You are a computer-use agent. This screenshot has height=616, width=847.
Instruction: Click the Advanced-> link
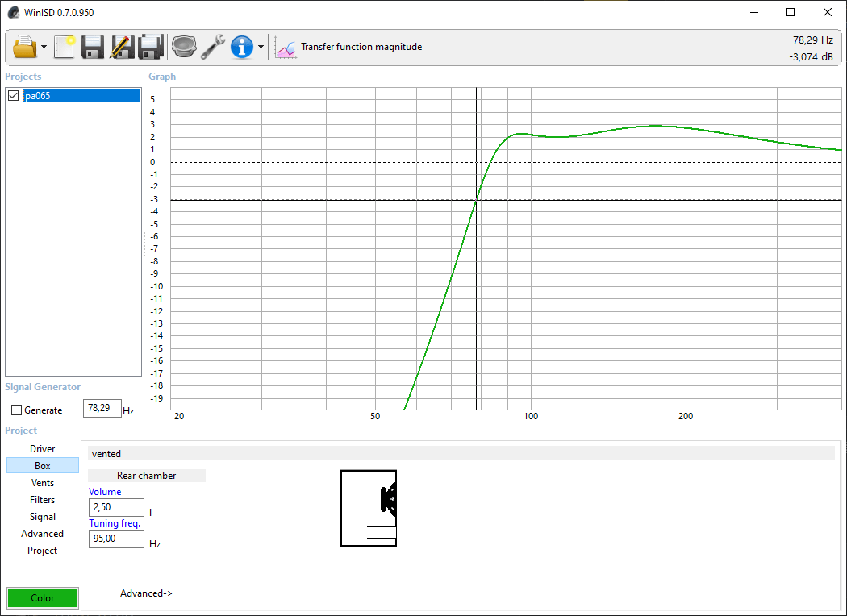coord(146,593)
